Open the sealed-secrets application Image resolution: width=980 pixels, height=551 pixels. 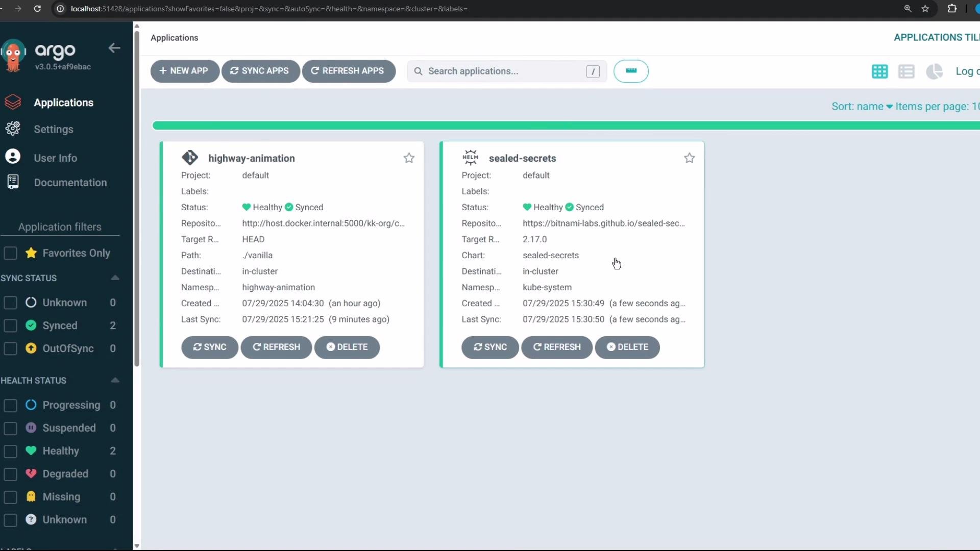click(x=522, y=158)
